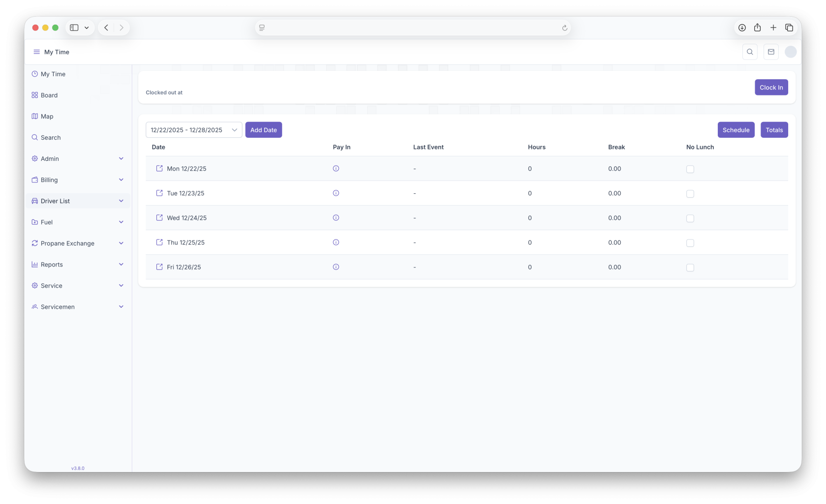Click the user avatar circle
Screen dimensions: 826x504
click(791, 52)
